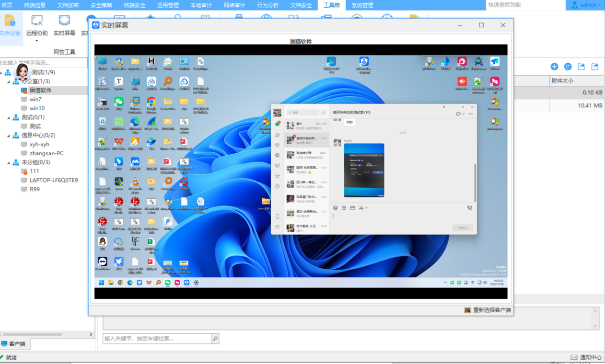Click the search magnifier beside keyword box
Screen dimensions: 605x364
pyautogui.click(x=215, y=339)
